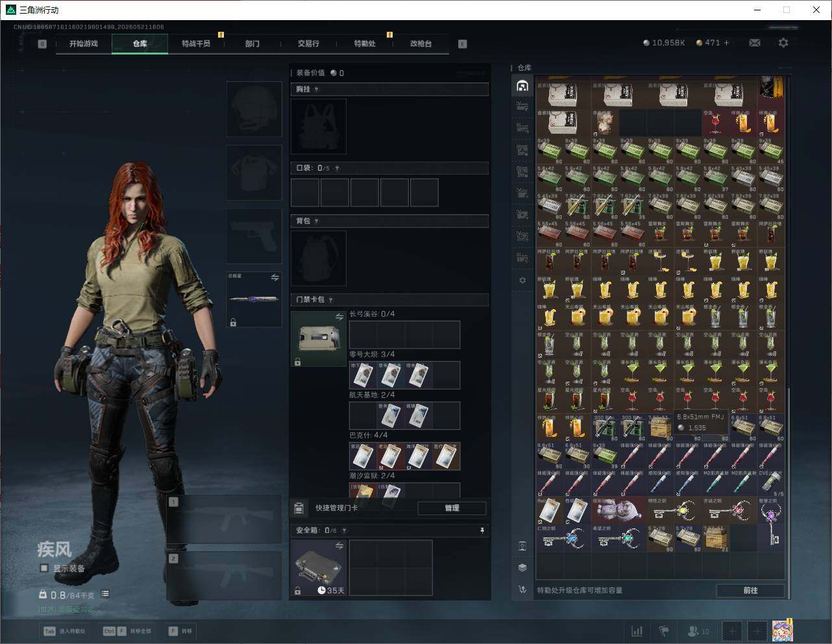832x644 pixels.
Task: Click the plus icon beside 471 currency
Action: click(726, 43)
